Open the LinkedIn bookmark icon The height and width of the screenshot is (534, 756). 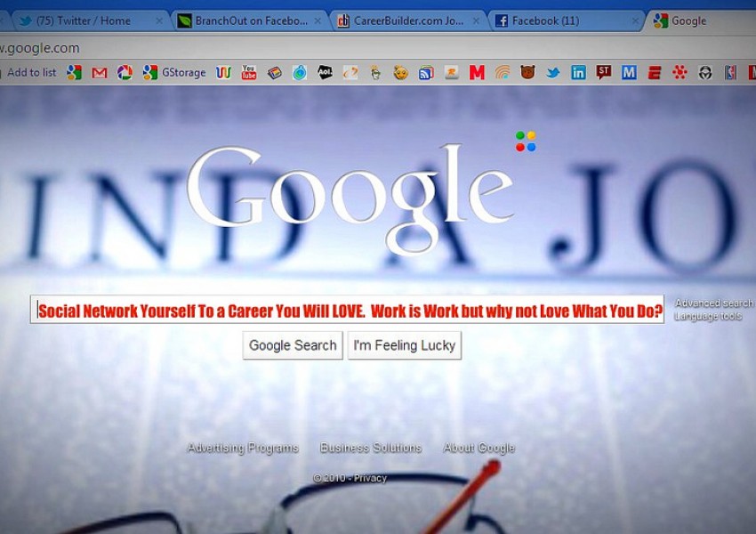click(x=578, y=73)
